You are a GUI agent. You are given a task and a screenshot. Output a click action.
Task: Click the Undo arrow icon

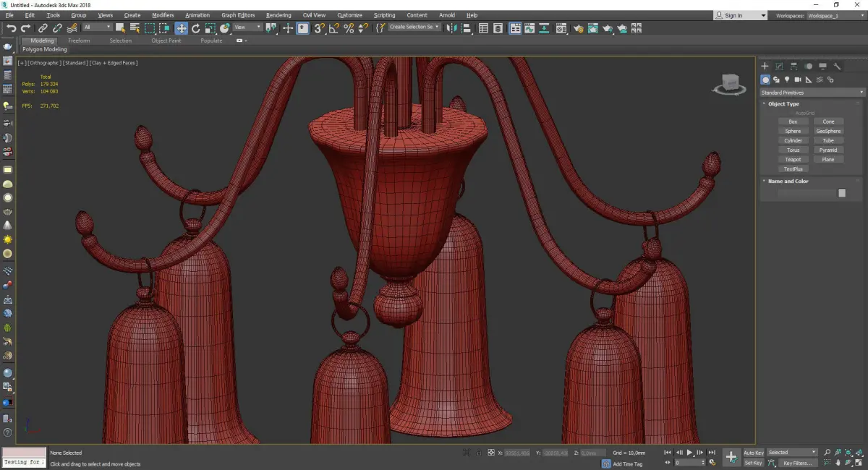pos(11,28)
